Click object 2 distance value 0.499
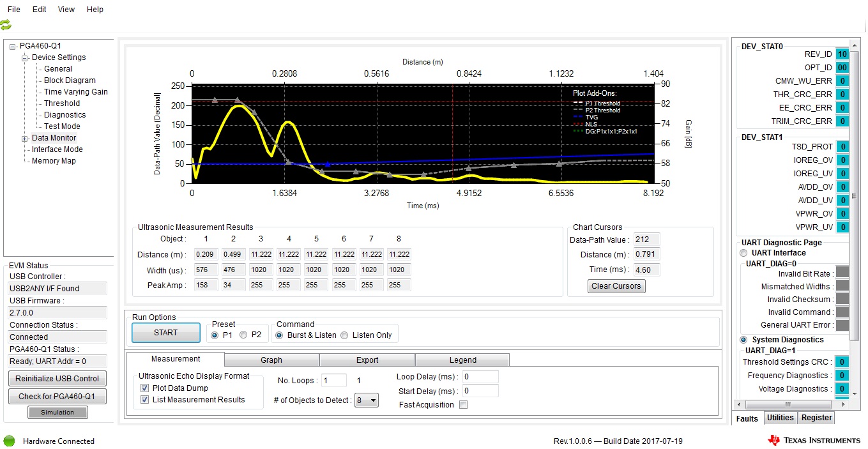 click(234, 254)
